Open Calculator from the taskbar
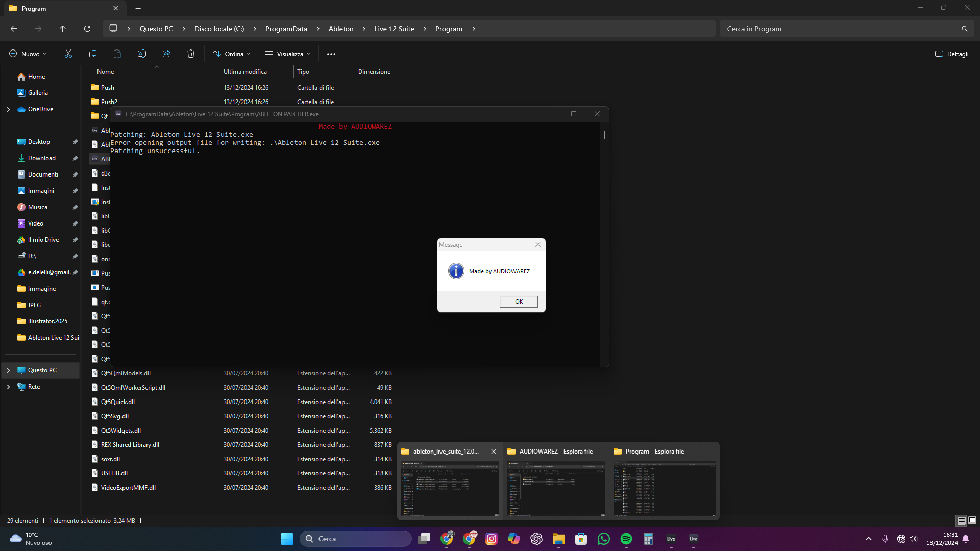980x551 pixels. (649, 539)
